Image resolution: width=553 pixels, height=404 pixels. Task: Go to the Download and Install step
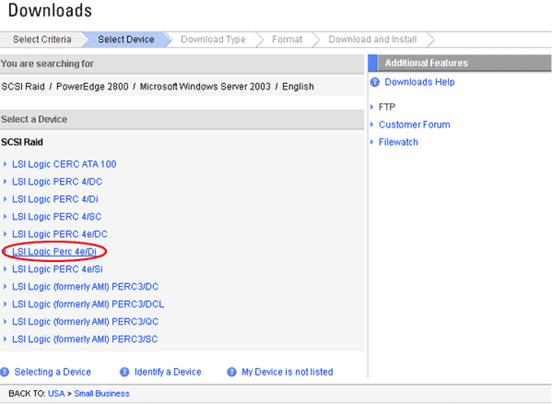click(x=372, y=39)
